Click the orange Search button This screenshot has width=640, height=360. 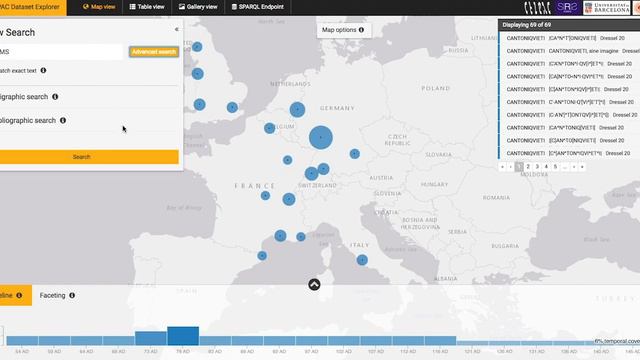(89, 157)
